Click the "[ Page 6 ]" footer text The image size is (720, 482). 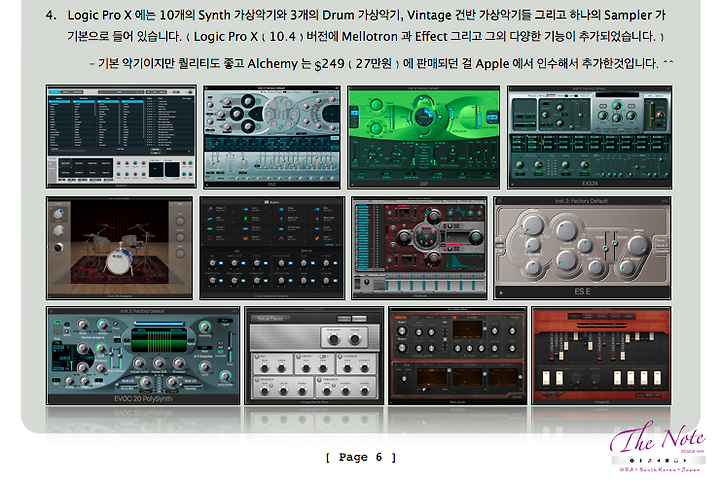pos(360,457)
